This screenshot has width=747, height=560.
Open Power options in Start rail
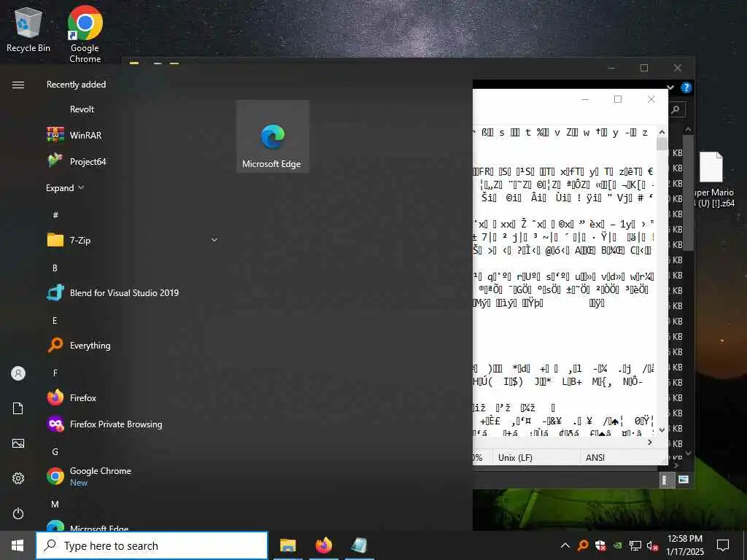coord(18,513)
